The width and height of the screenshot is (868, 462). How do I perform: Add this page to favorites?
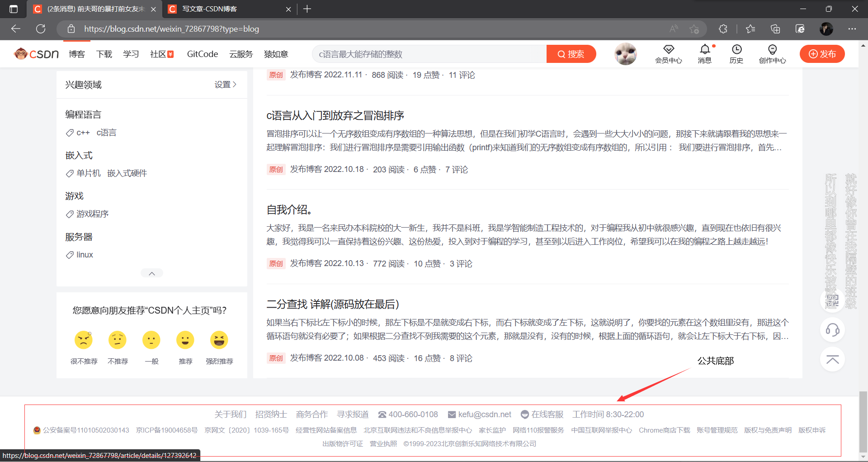694,29
